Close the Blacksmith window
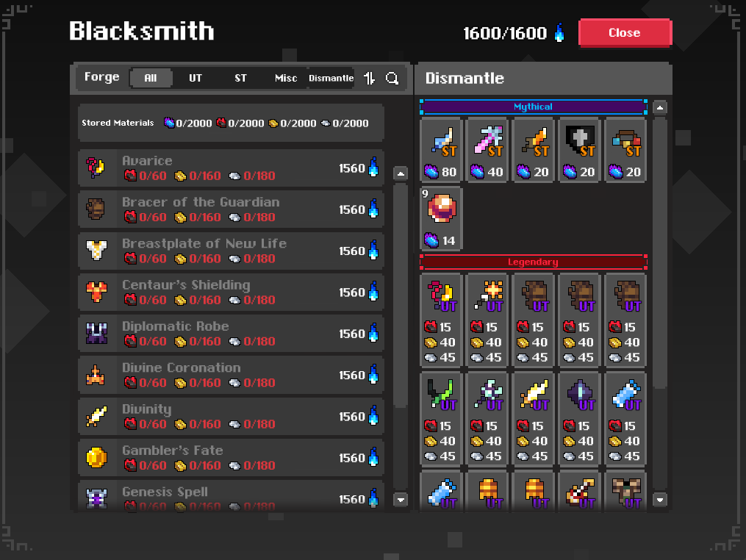 (625, 33)
